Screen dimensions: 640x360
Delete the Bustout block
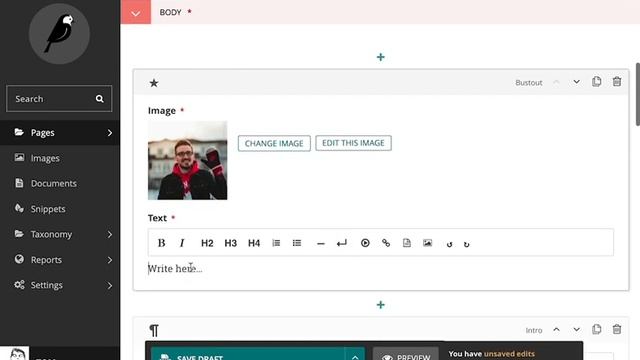[617, 82]
